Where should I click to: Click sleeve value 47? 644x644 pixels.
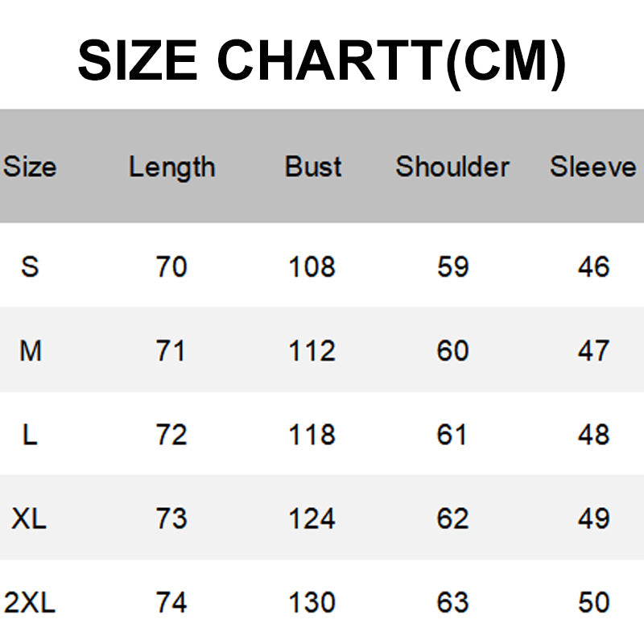click(593, 351)
